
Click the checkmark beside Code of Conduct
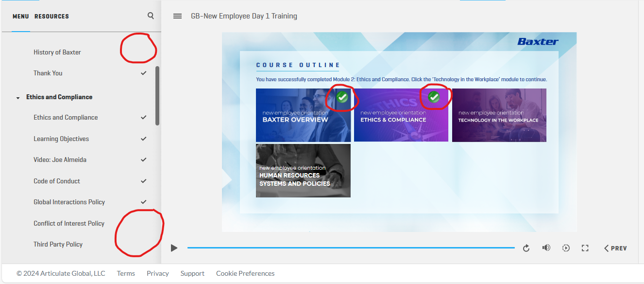[x=143, y=181]
